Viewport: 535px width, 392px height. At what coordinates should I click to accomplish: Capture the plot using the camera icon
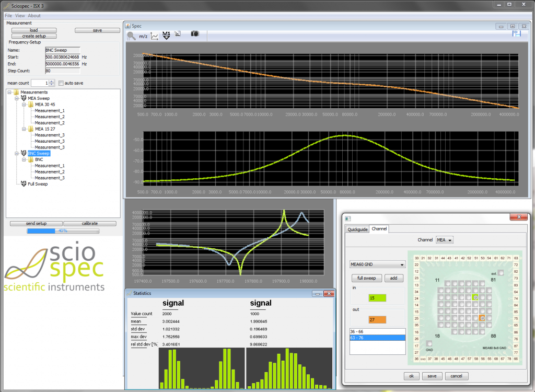click(x=194, y=35)
